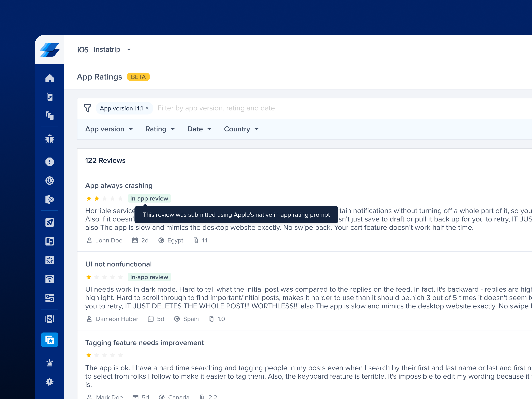
Task: Expand the App version filter dropdown
Action: [x=109, y=129]
